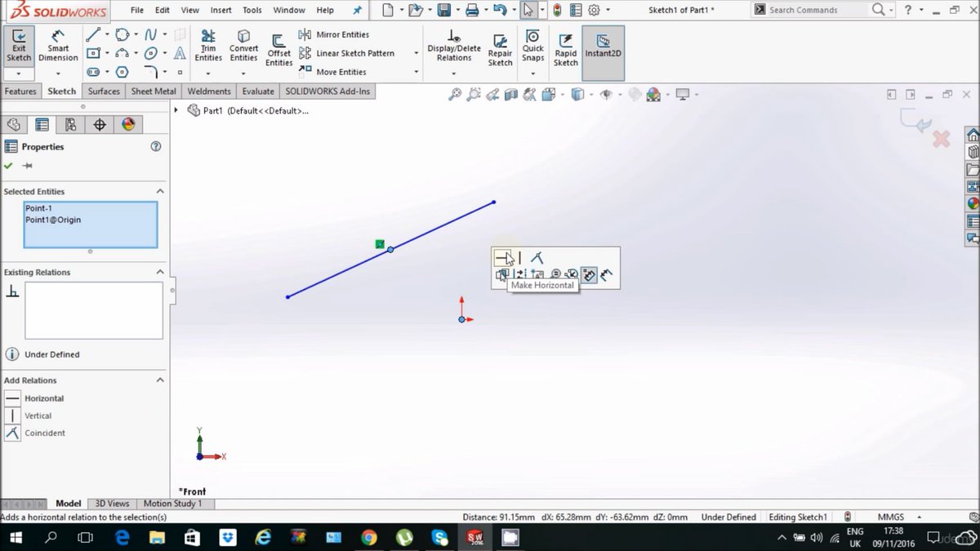Screen dimensions: 980x551
Task: Click the Offset Entities tool
Action: (x=278, y=51)
